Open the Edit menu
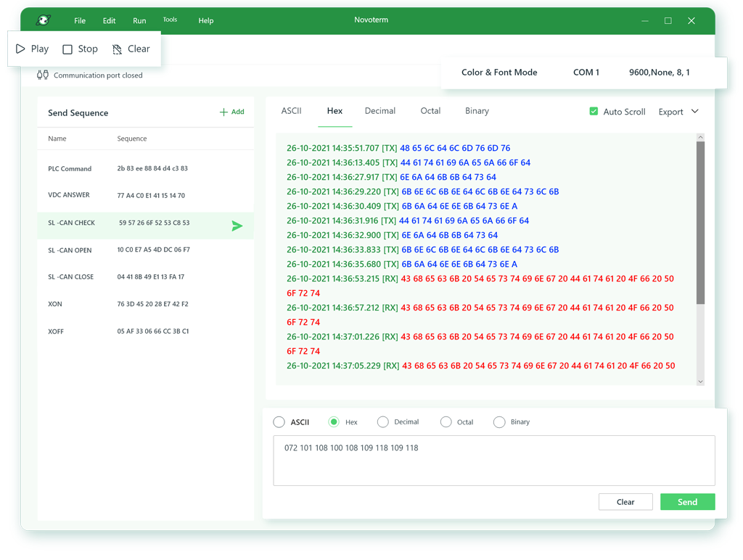The image size is (743, 560). [109, 20]
